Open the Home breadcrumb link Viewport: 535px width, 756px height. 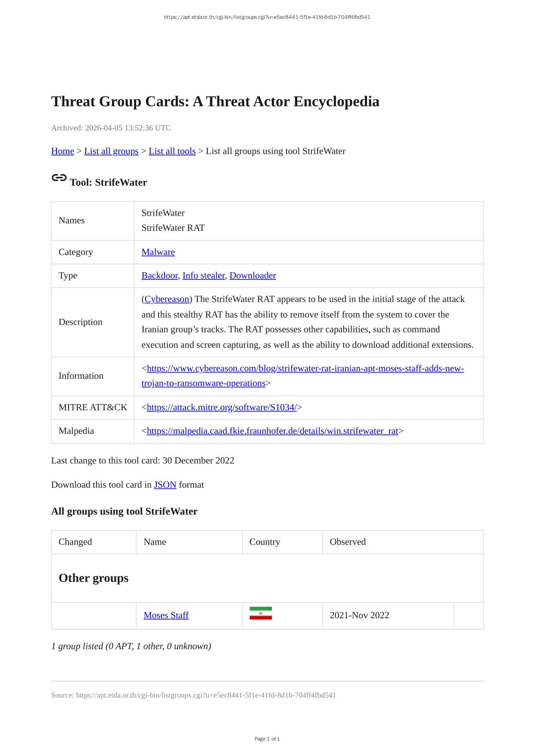pos(62,151)
